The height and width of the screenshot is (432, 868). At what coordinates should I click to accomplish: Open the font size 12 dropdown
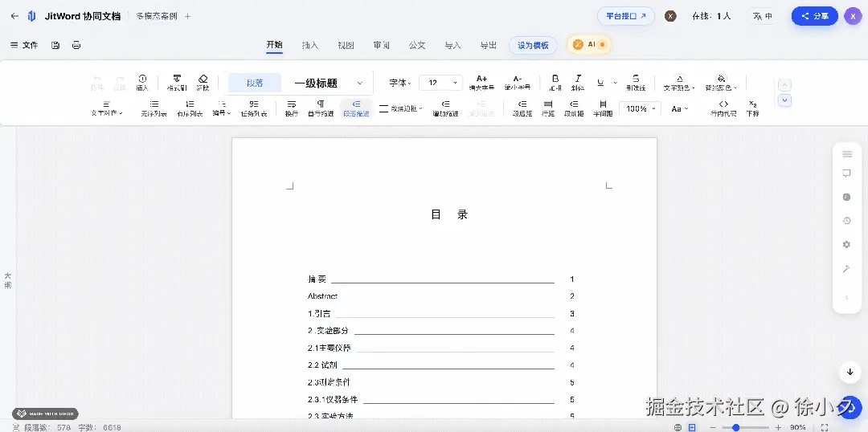point(440,83)
